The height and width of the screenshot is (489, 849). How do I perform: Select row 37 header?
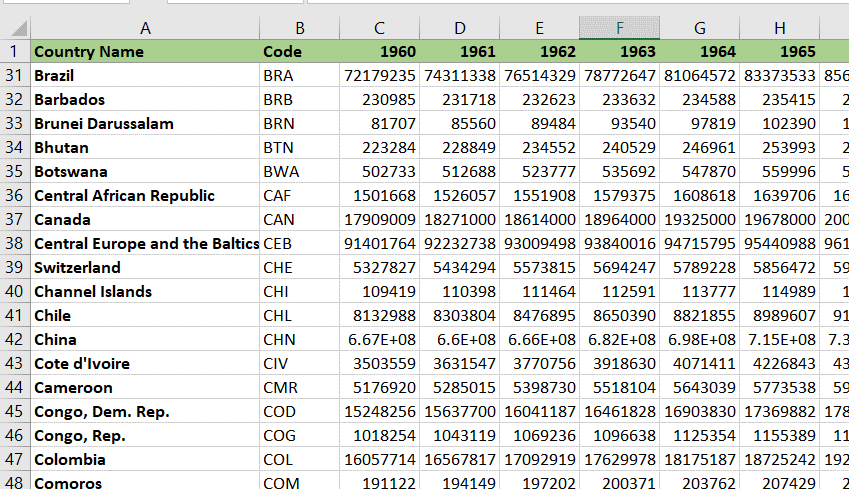15,219
